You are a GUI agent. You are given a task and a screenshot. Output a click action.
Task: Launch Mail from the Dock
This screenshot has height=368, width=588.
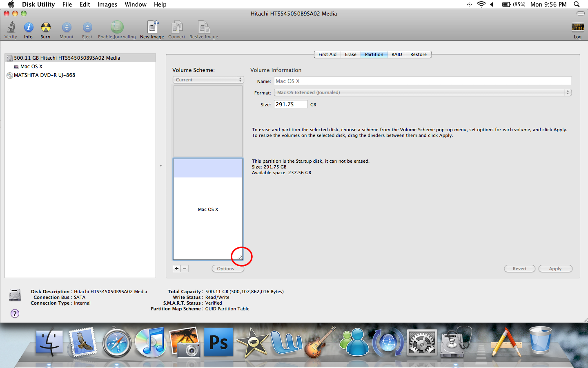click(83, 343)
